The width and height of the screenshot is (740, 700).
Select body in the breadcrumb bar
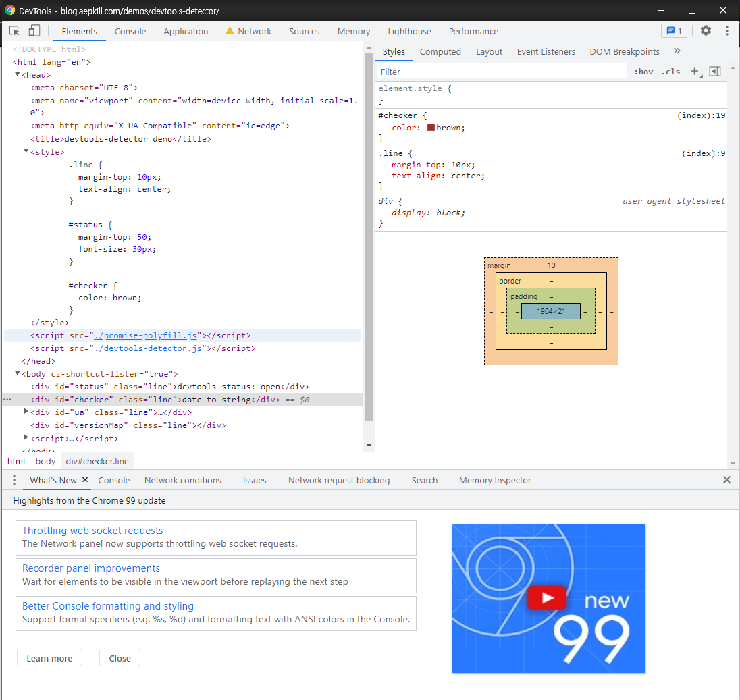(45, 461)
